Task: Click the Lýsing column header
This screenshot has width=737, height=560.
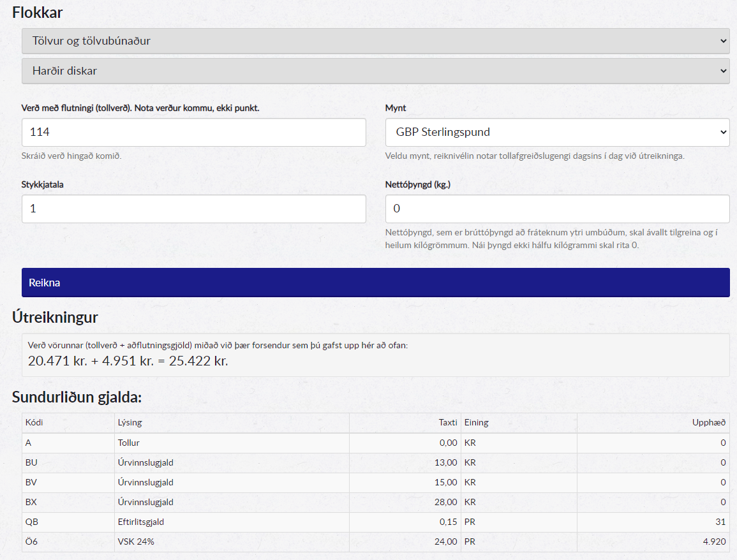Action: coord(130,422)
